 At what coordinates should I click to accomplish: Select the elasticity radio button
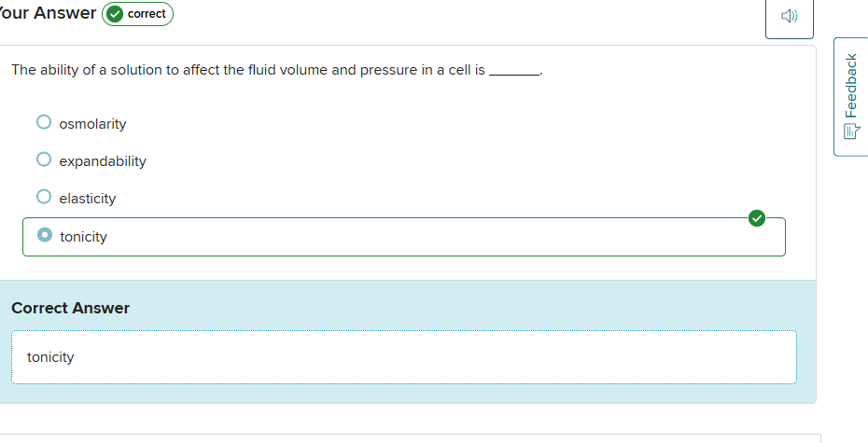coord(44,197)
